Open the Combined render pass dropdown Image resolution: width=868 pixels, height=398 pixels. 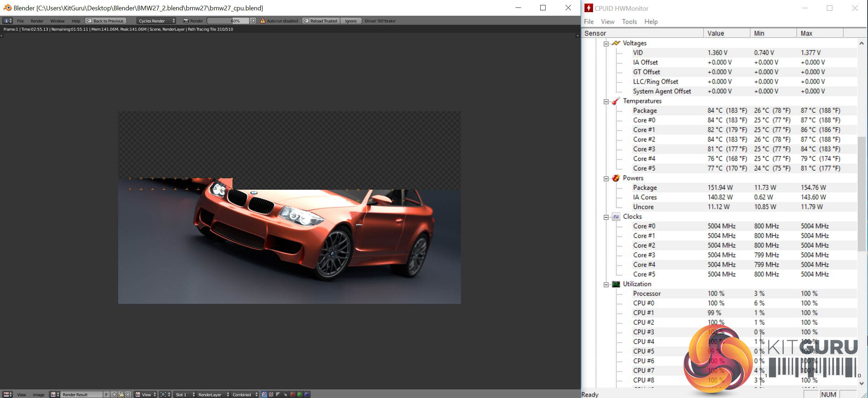pyautogui.click(x=245, y=394)
